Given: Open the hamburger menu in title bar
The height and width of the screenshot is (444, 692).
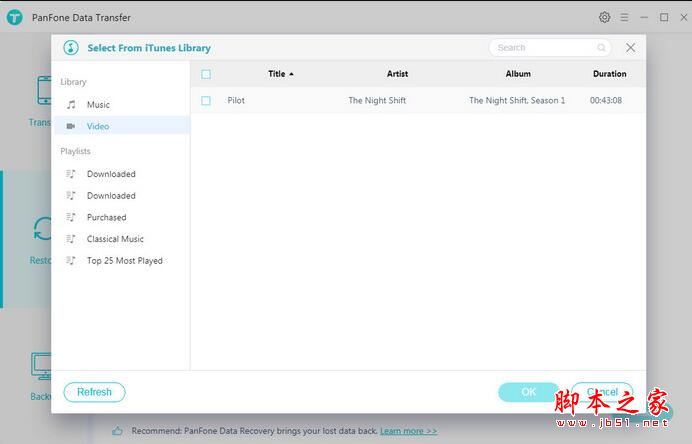Looking at the screenshot, I should (x=624, y=17).
